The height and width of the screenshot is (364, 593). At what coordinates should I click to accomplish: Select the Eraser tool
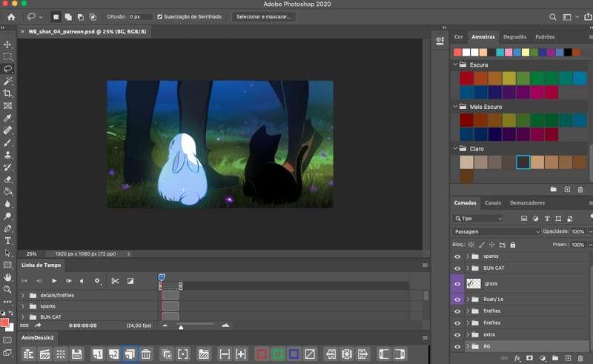click(7, 179)
